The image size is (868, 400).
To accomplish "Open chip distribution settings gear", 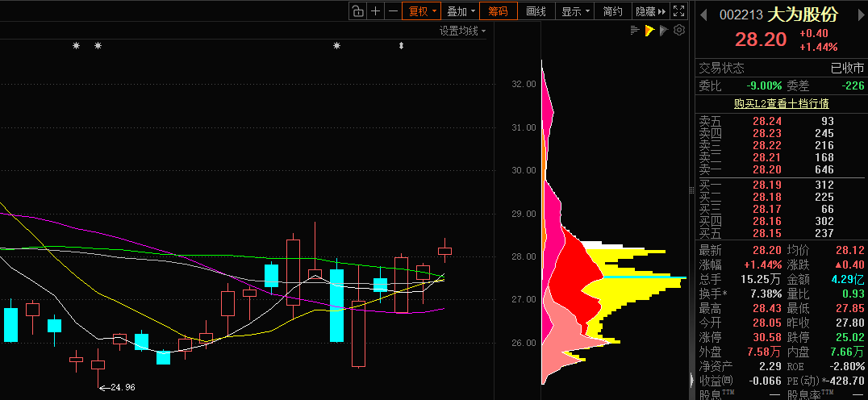I will click(679, 31).
